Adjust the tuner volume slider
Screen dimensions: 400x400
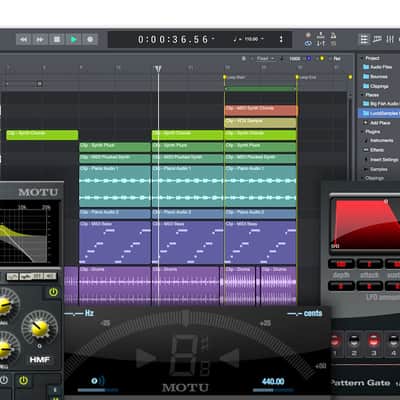tap(98, 390)
